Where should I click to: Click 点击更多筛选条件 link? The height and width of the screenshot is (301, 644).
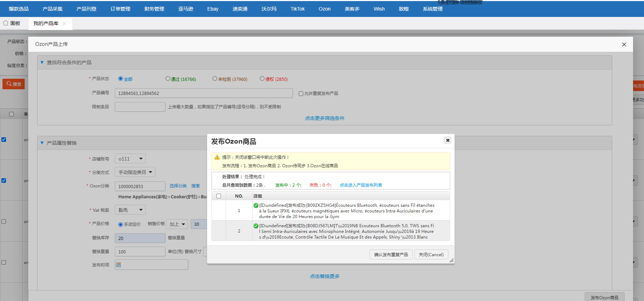(x=325, y=118)
